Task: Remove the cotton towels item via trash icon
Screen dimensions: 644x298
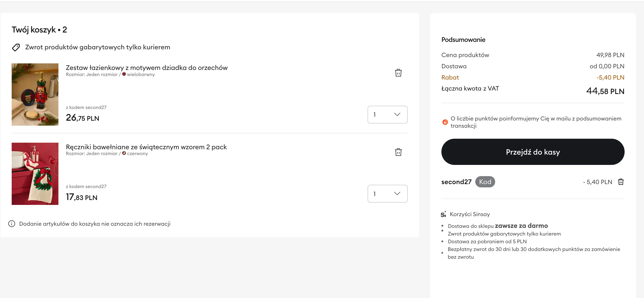Action: click(398, 152)
